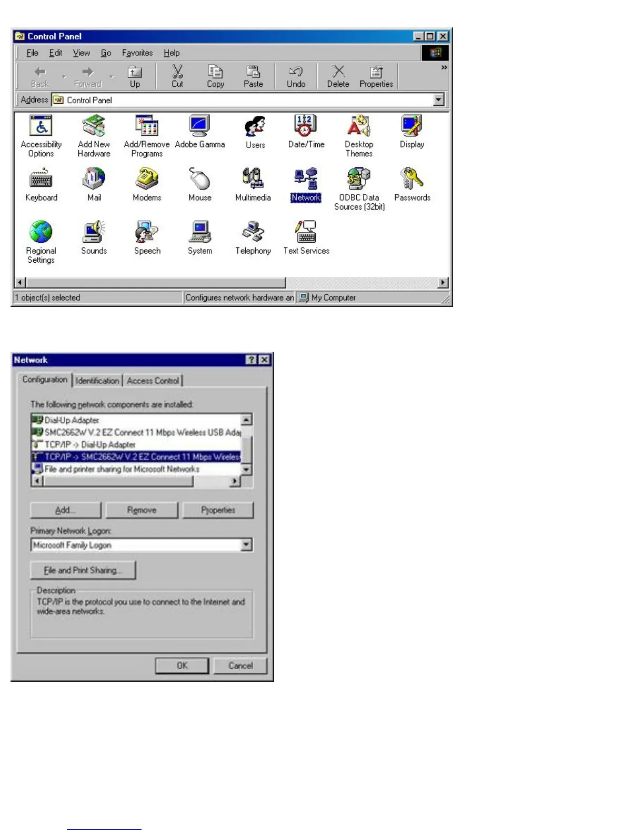Open Display settings icon
Image resolution: width=644 pixels, height=834 pixels.
click(x=412, y=132)
